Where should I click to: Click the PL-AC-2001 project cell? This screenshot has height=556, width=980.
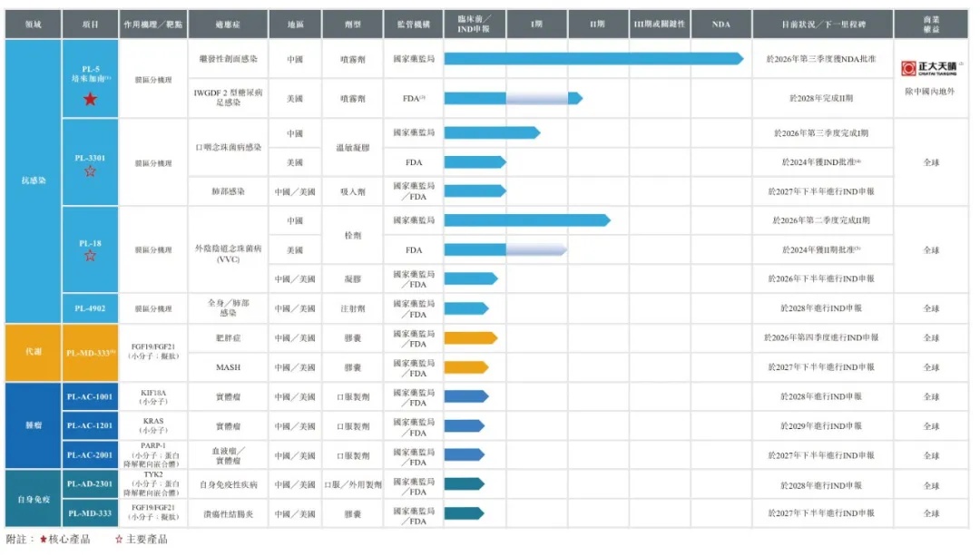[x=90, y=455]
